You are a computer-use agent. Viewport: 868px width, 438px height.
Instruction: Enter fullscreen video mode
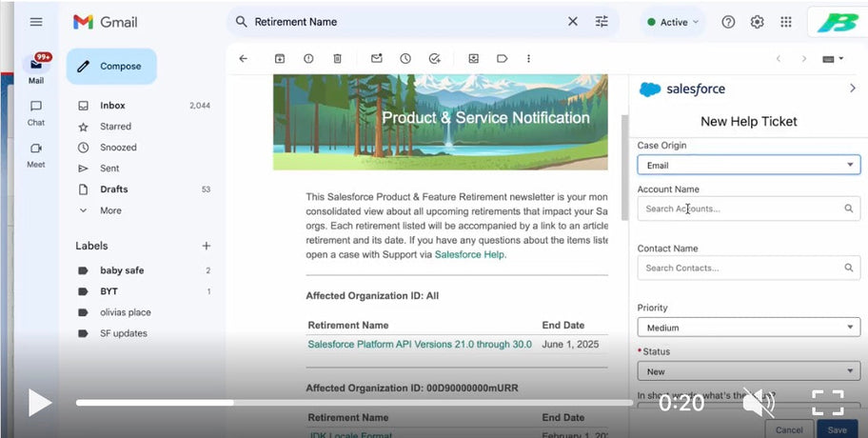[x=828, y=403]
